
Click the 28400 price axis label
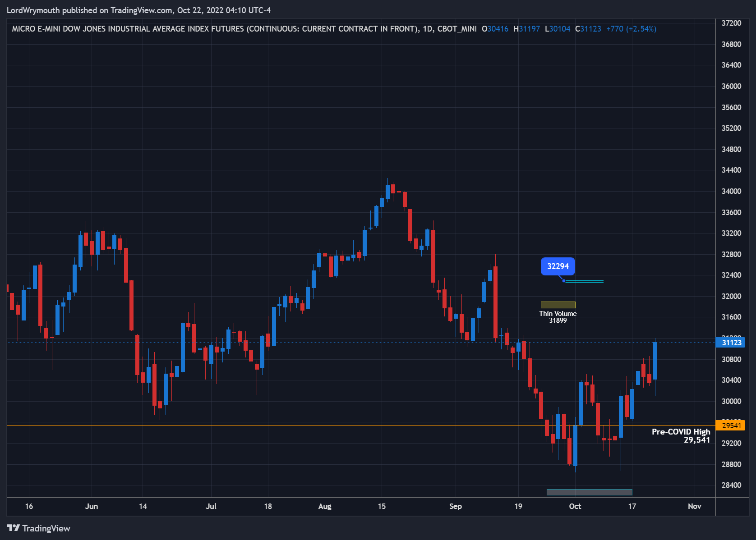pyautogui.click(x=731, y=485)
